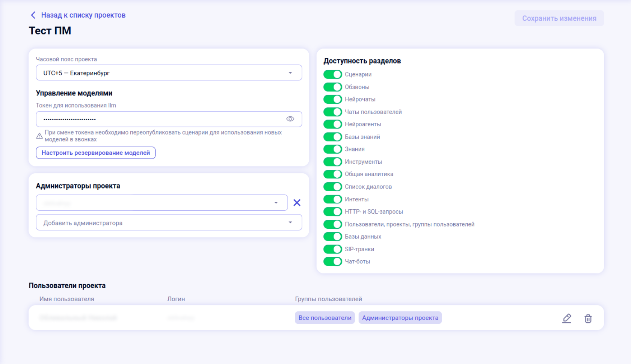This screenshot has height=364, width=631.
Task: Click the Группы пользователей column header
Action: (x=329, y=299)
